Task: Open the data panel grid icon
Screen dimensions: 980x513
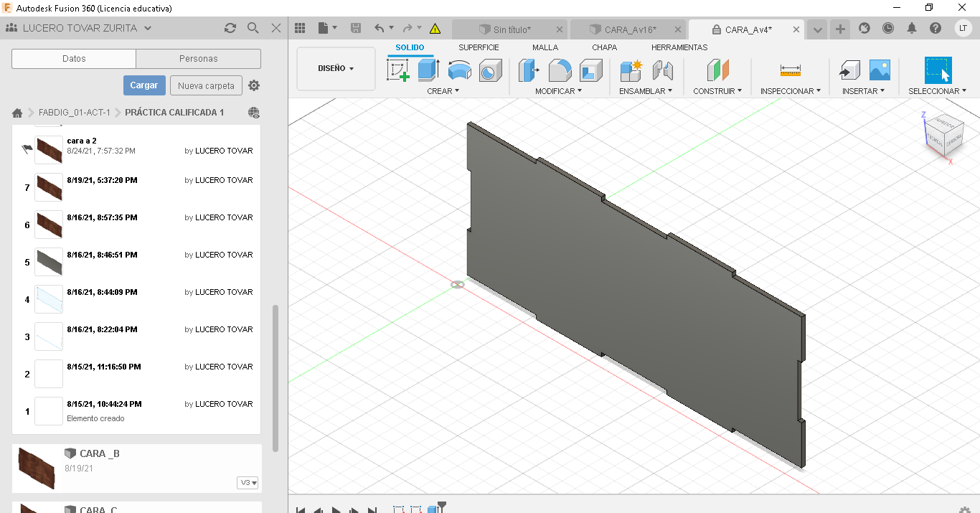Action: pyautogui.click(x=301, y=28)
